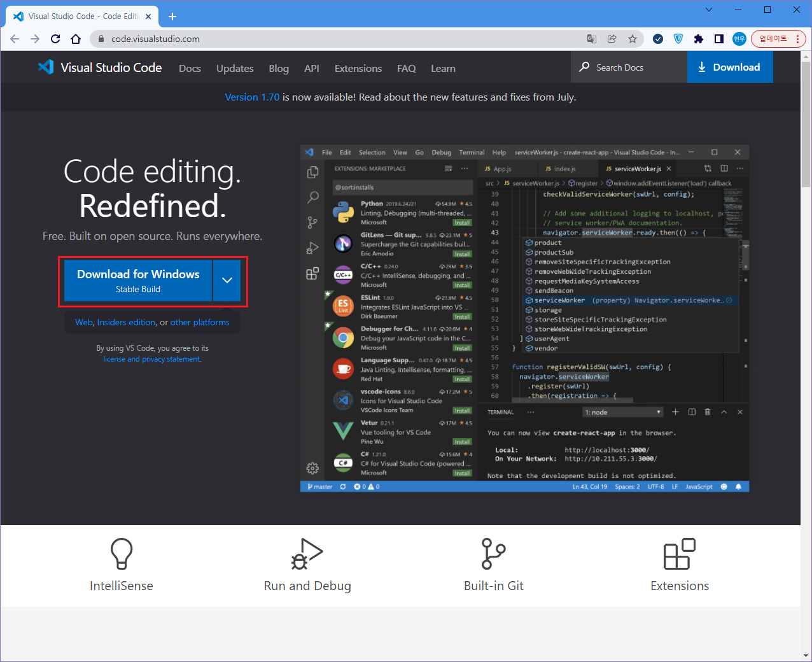Open Extensions in the site navigation
This screenshot has width=812, height=662.
pyautogui.click(x=358, y=69)
